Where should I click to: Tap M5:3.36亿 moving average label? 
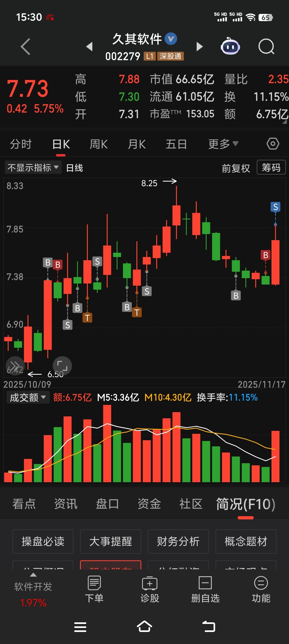tap(118, 397)
